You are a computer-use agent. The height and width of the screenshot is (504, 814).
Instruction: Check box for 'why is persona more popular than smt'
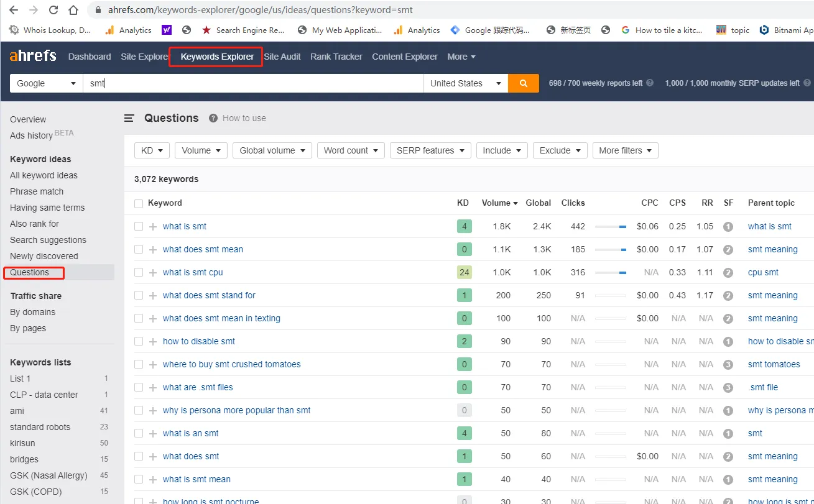pos(139,410)
